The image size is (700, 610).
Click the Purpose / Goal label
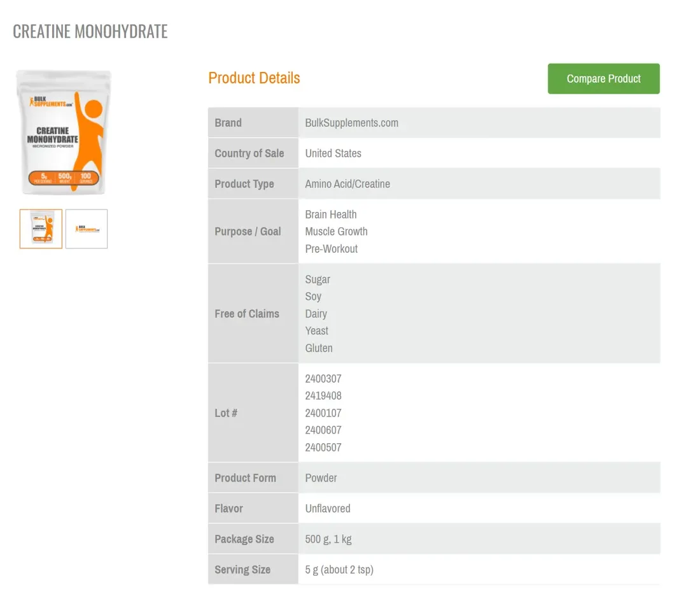248,231
